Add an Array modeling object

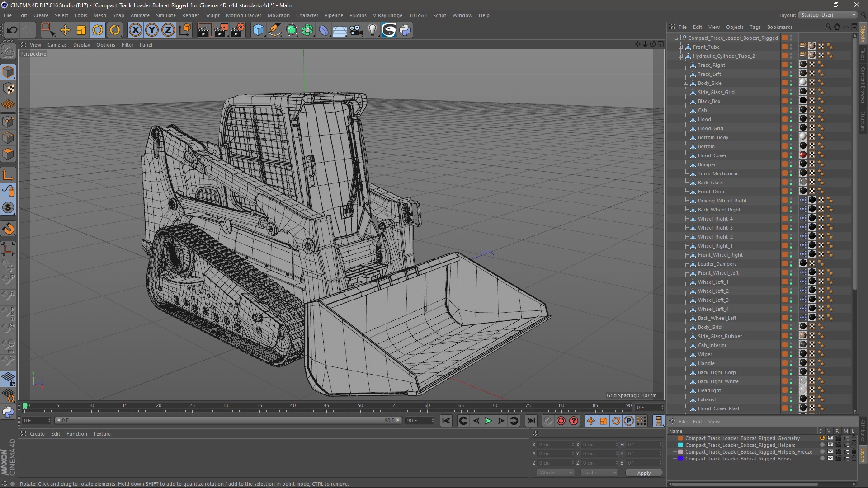[307, 30]
